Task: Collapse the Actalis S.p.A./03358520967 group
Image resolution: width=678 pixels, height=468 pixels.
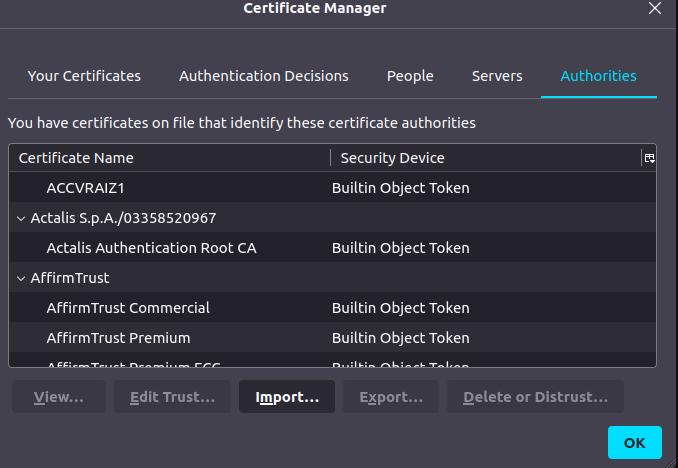Action: 21,218
